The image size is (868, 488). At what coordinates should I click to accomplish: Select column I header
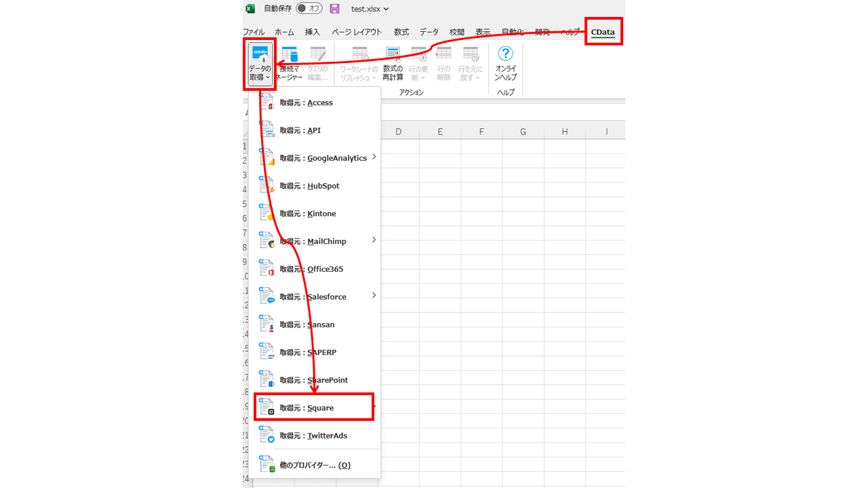click(606, 131)
